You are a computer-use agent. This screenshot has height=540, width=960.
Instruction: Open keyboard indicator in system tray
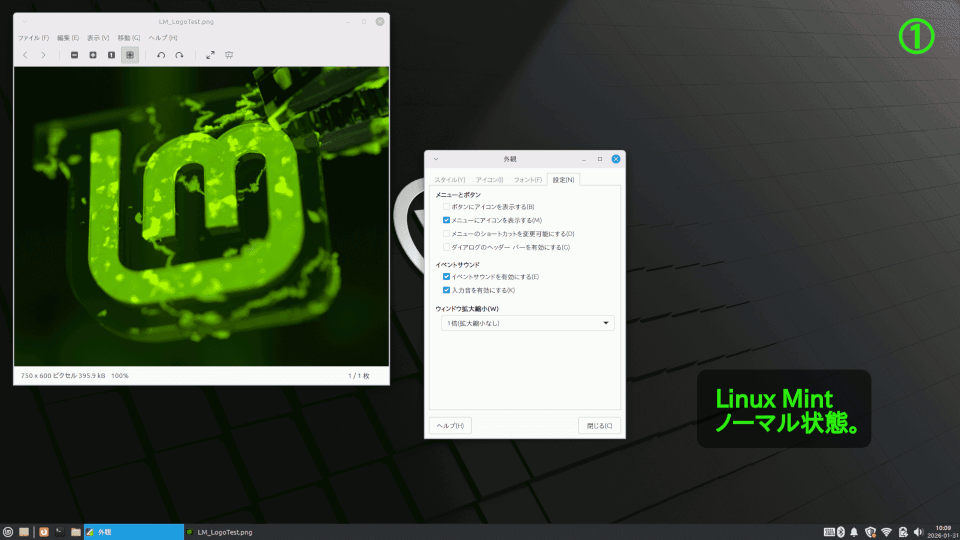[x=829, y=532]
